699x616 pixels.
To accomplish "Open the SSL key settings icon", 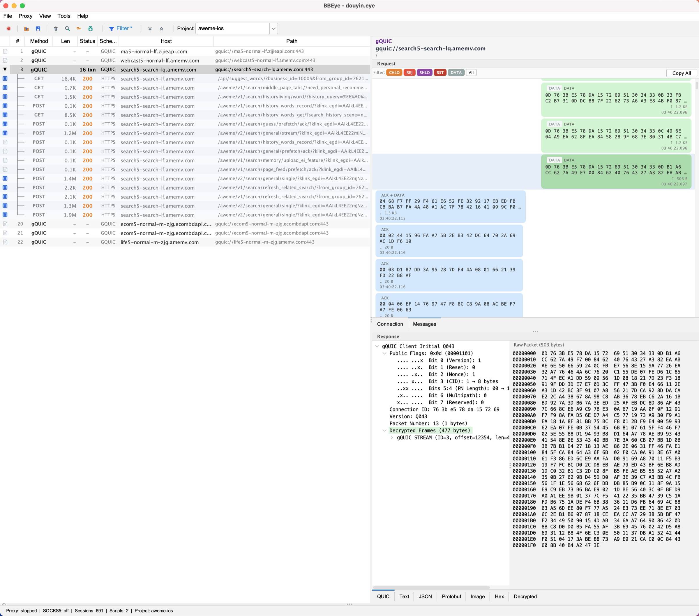I will (78, 28).
